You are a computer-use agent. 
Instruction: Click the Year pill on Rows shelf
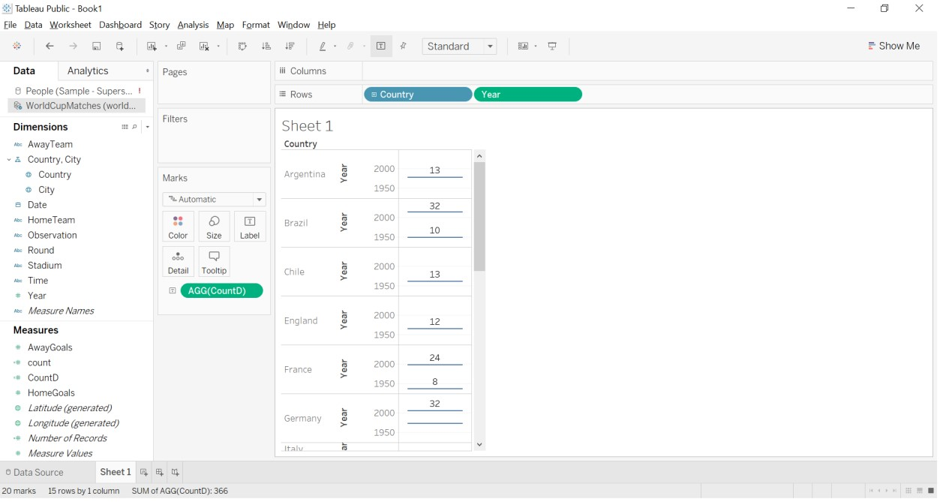[x=528, y=94]
